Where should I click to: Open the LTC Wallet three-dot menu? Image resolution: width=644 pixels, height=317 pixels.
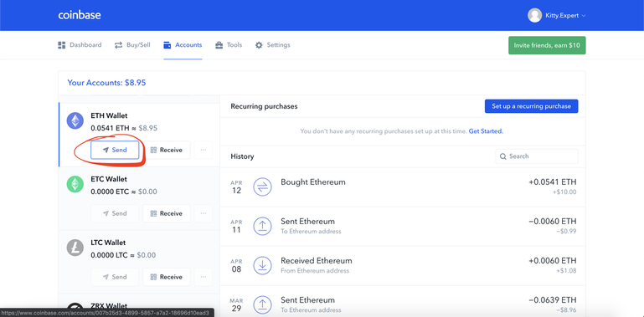[204, 277]
